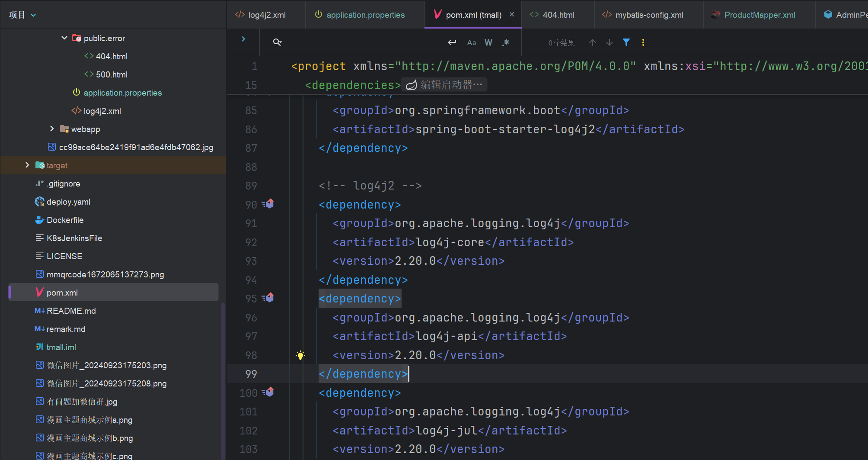Expand the target folder
This screenshot has height=460, width=868.
(27, 165)
